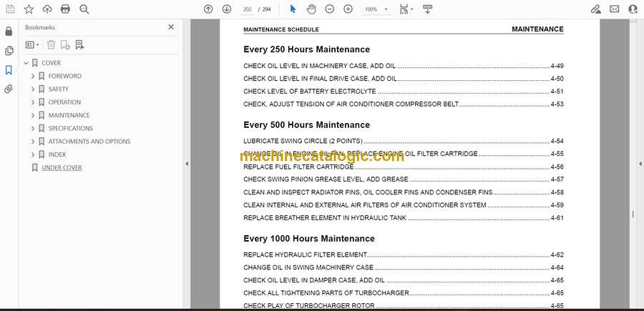Jump to the SAFETY bookmark
This screenshot has width=644, height=311.
coord(59,89)
